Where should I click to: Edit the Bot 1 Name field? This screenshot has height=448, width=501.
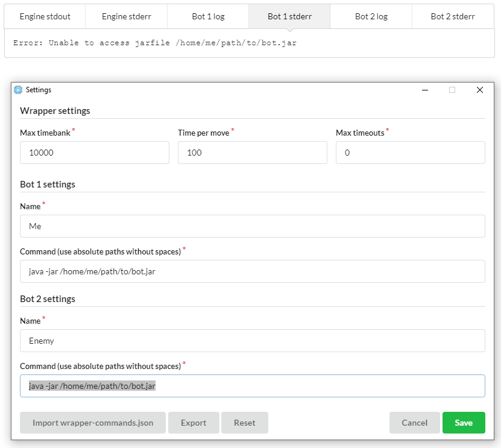pyautogui.click(x=253, y=226)
